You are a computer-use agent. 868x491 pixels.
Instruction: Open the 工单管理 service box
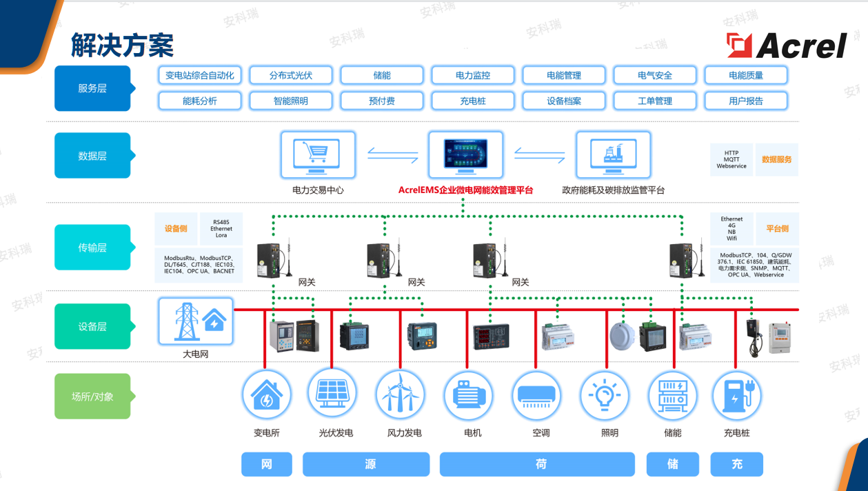(655, 101)
